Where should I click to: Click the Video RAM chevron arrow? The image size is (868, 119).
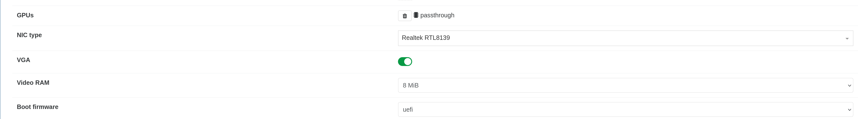click(849, 86)
